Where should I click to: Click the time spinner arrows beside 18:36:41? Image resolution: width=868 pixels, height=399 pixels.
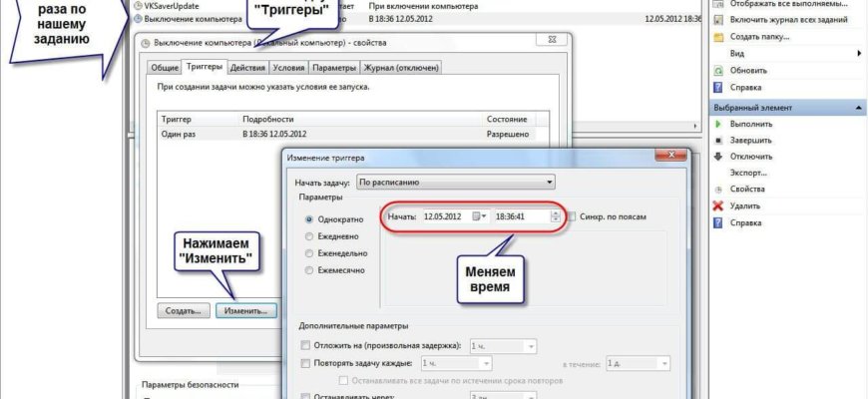coord(556,216)
